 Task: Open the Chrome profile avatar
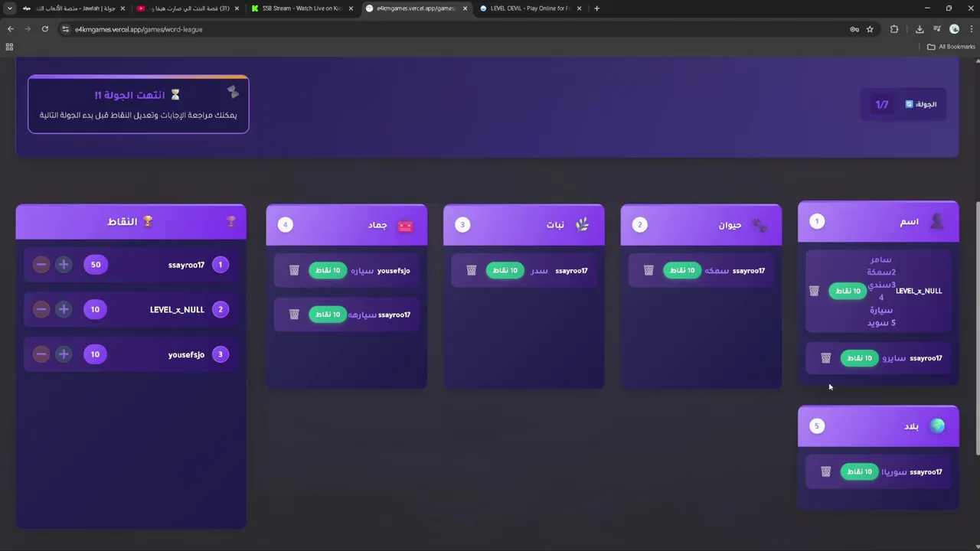(x=954, y=29)
